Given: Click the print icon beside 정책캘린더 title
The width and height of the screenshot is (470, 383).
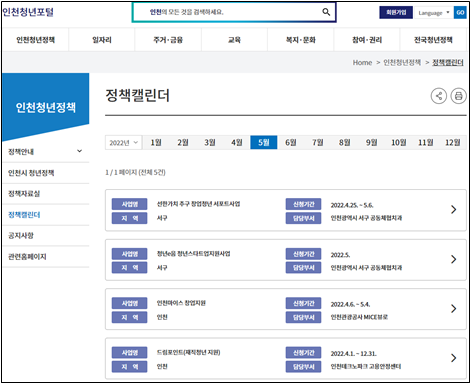Looking at the screenshot, I should coord(459,96).
